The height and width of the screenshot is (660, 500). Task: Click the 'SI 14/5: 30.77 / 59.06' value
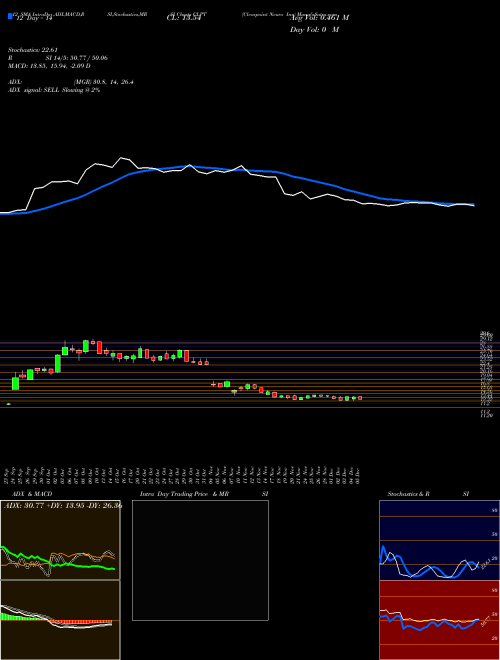pyautogui.click(x=77, y=58)
